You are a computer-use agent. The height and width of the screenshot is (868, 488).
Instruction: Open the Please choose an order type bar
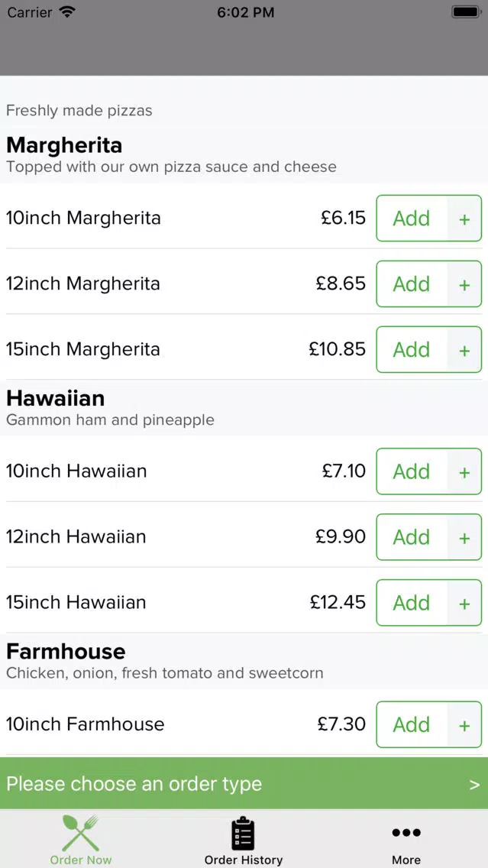coord(244,784)
